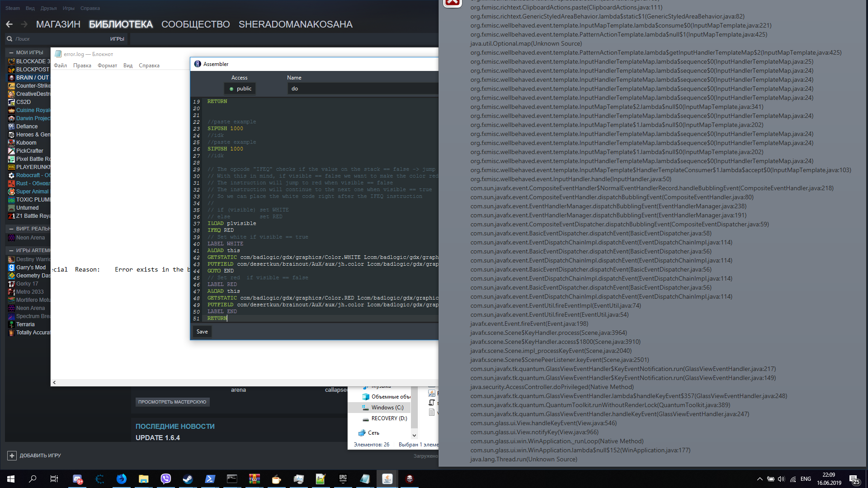Open Viber from the taskbar
Viewport: 868px width, 488px height.
(165, 479)
